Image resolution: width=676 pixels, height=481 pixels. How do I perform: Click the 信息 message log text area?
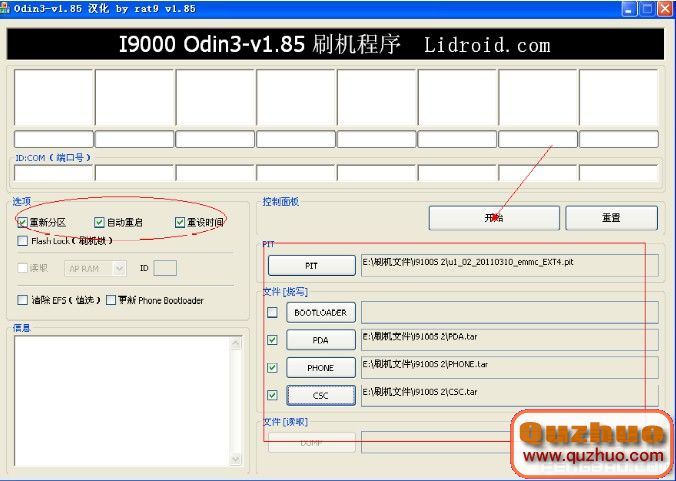(123, 401)
